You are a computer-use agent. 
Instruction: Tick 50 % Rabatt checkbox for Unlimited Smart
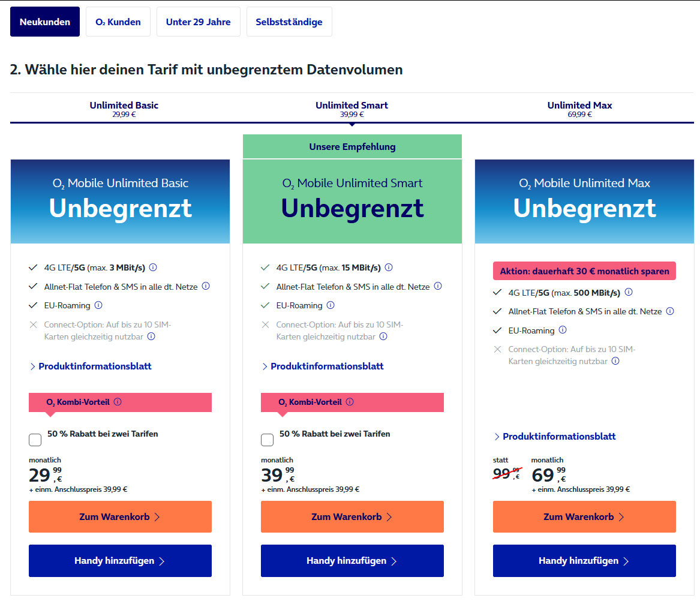(268, 440)
